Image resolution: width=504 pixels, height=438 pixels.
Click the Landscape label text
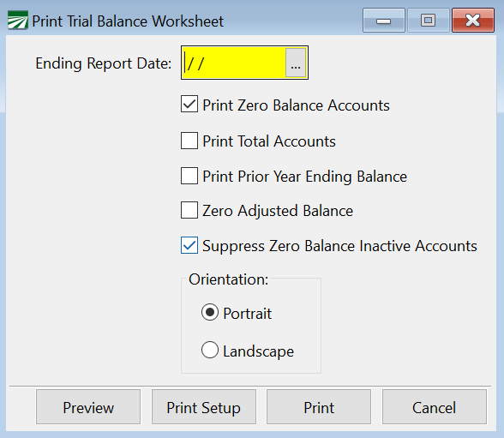[x=259, y=351]
